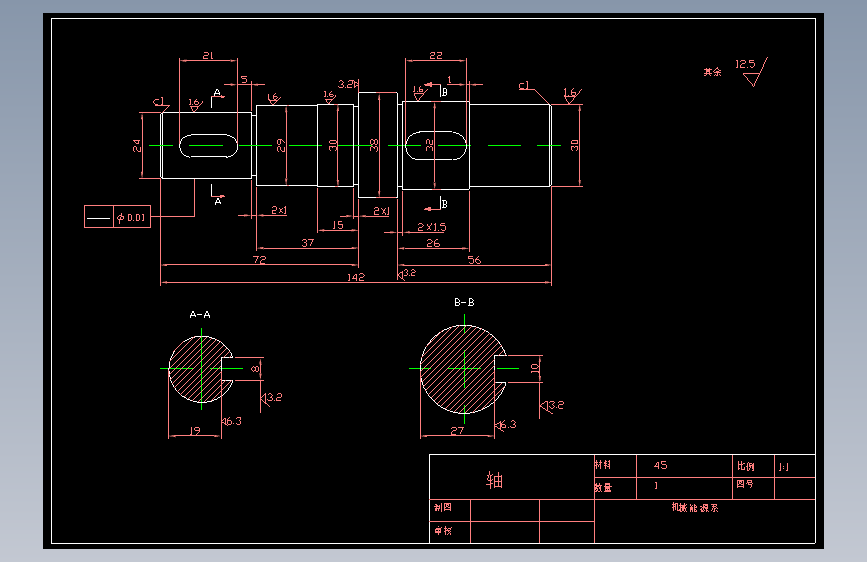Click the 37 dimension value

point(307,242)
